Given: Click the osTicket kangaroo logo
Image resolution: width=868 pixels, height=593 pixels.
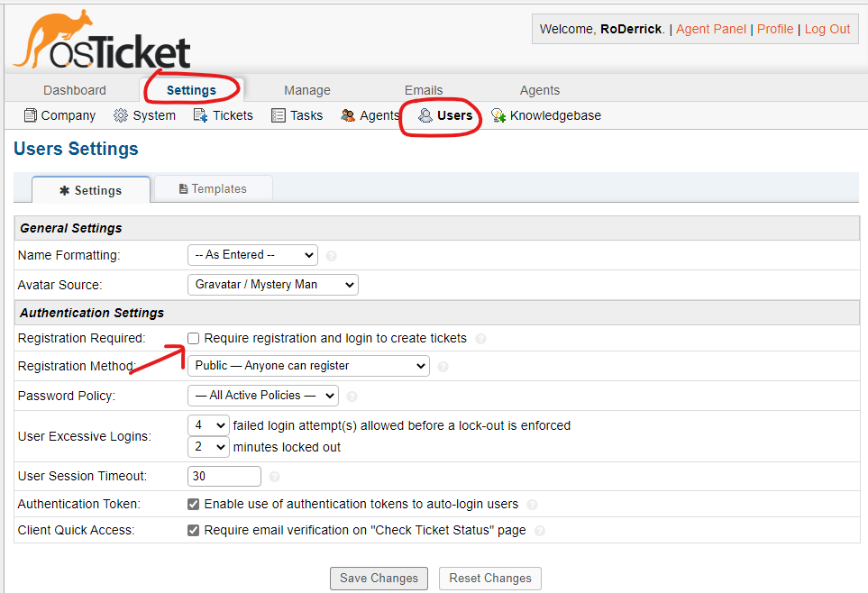Looking at the screenshot, I should pyautogui.click(x=102, y=40).
